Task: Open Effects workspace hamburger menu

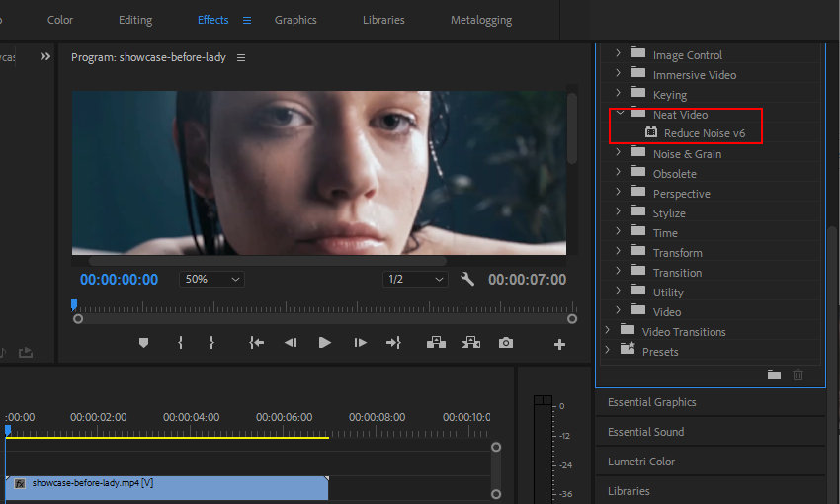Action: [x=247, y=21]
